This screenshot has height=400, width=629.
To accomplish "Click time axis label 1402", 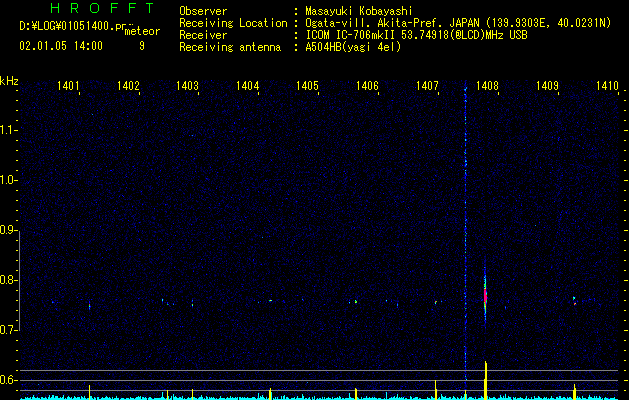I will pos(128,85).
